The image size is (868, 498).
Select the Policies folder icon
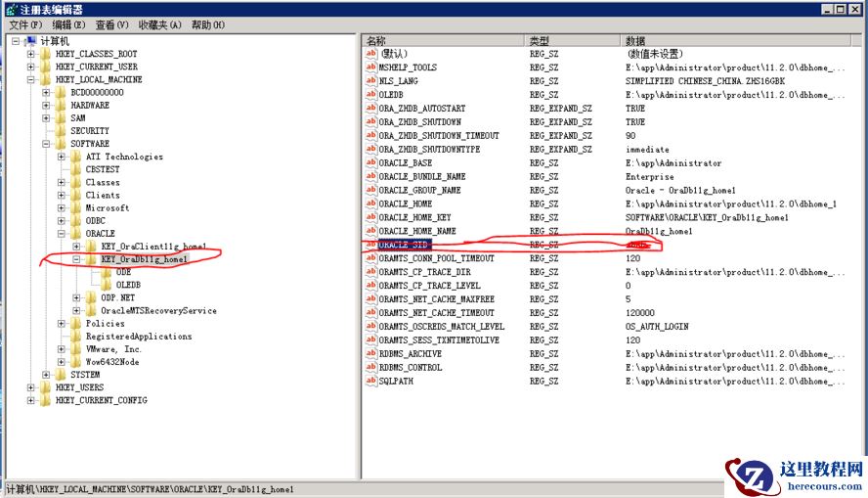76,323
